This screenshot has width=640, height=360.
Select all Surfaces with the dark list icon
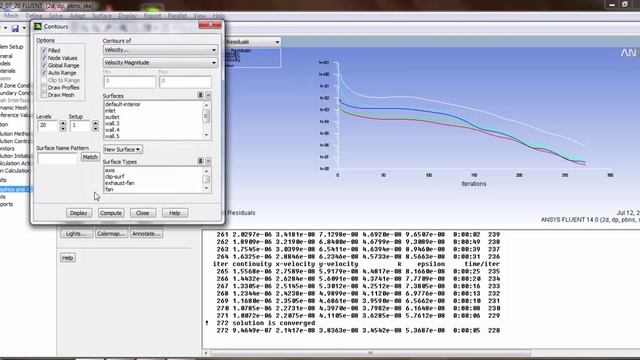(x=200, y=95)
